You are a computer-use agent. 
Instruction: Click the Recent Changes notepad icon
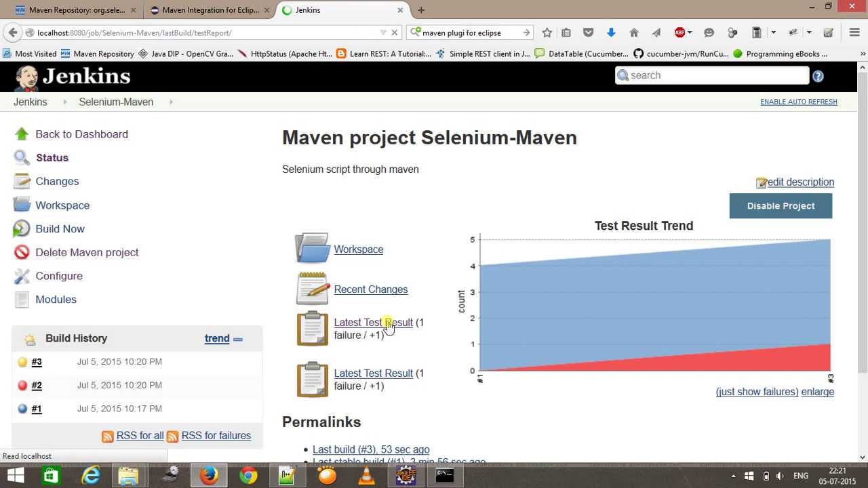[312, 288]
